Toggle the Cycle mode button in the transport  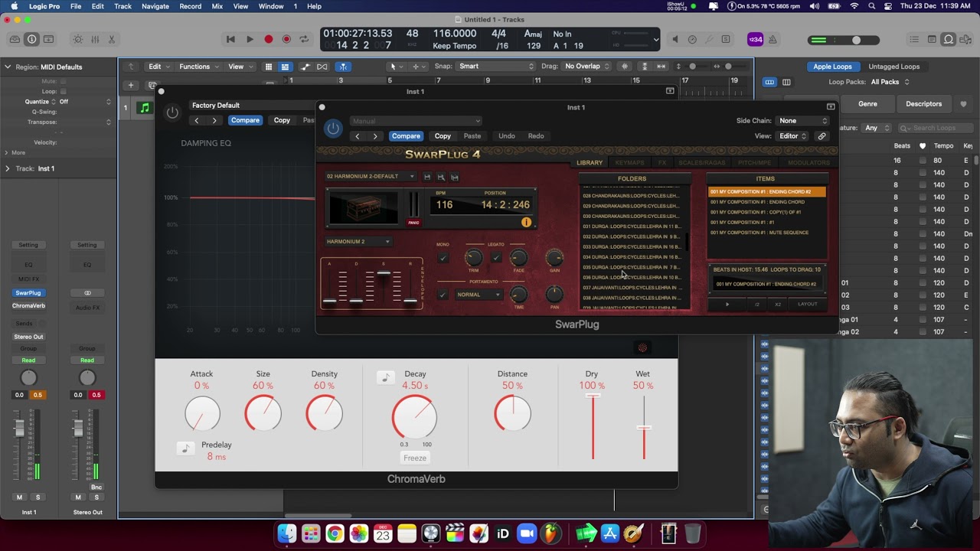click(304, 39)
